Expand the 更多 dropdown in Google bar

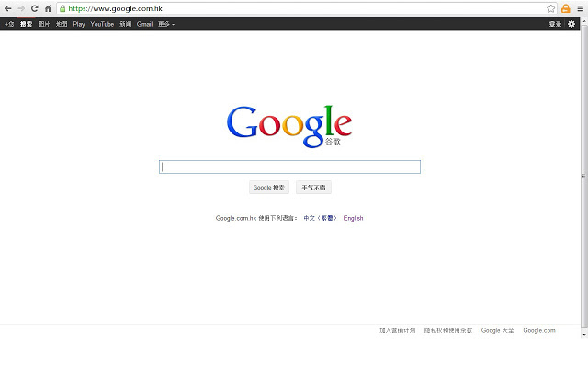click(x=166, y=24)
